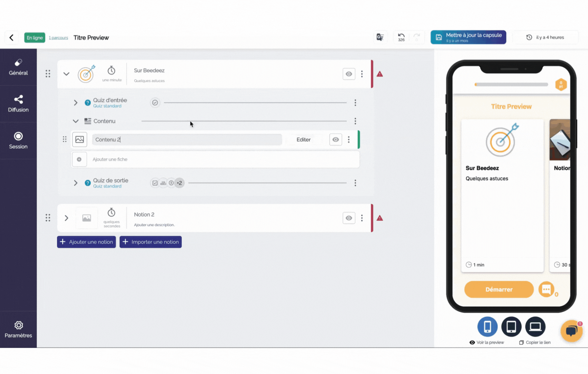Click the back arrow in header
The height and width of the screenshot is (374, 588).
click(x=11, y=37)
